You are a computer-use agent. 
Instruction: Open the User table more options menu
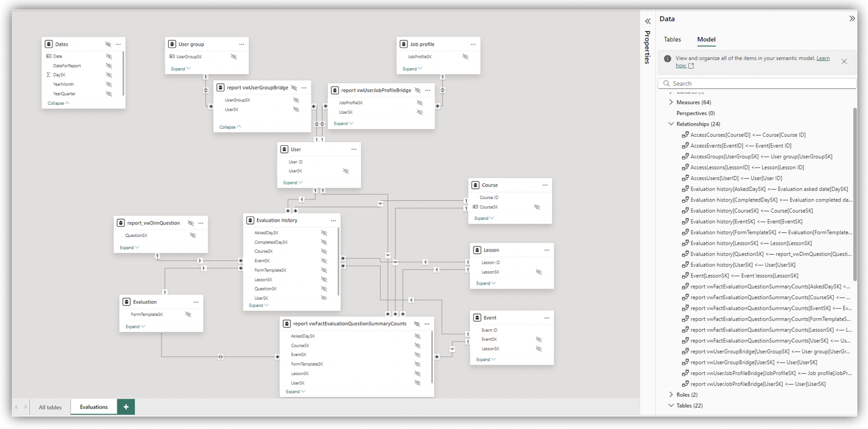click(353, 149)
